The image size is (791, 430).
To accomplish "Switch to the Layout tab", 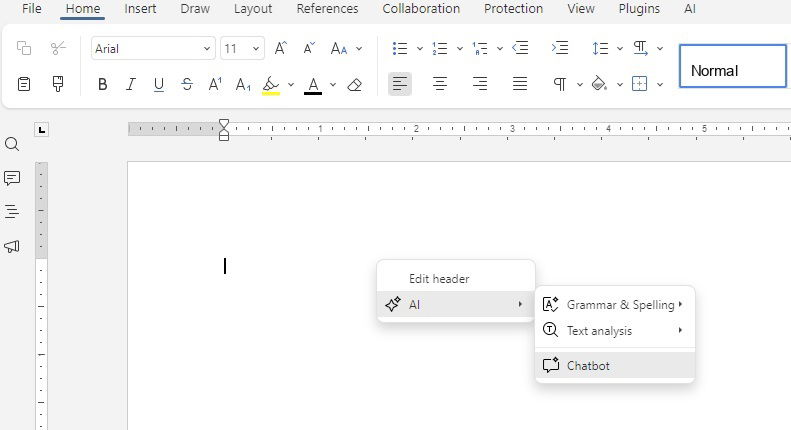I will [x=253, y=9].
